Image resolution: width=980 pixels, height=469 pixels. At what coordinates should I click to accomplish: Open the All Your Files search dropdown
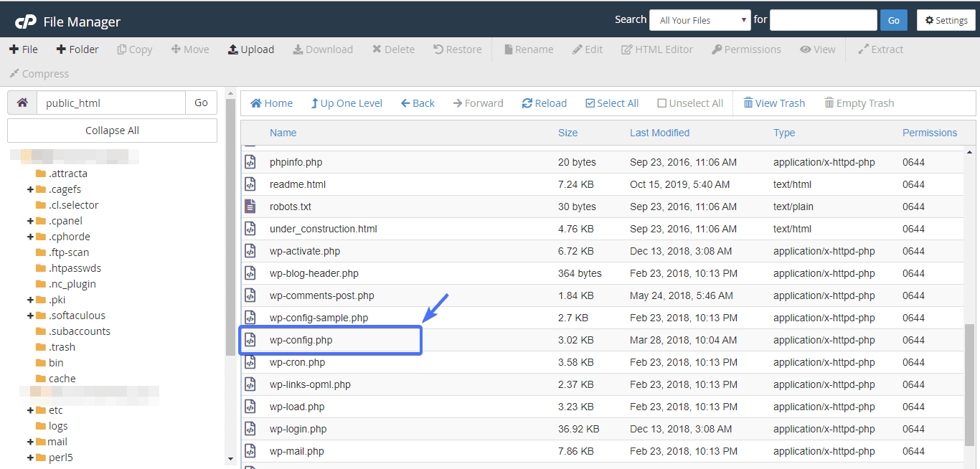click(x=699, y=20)
